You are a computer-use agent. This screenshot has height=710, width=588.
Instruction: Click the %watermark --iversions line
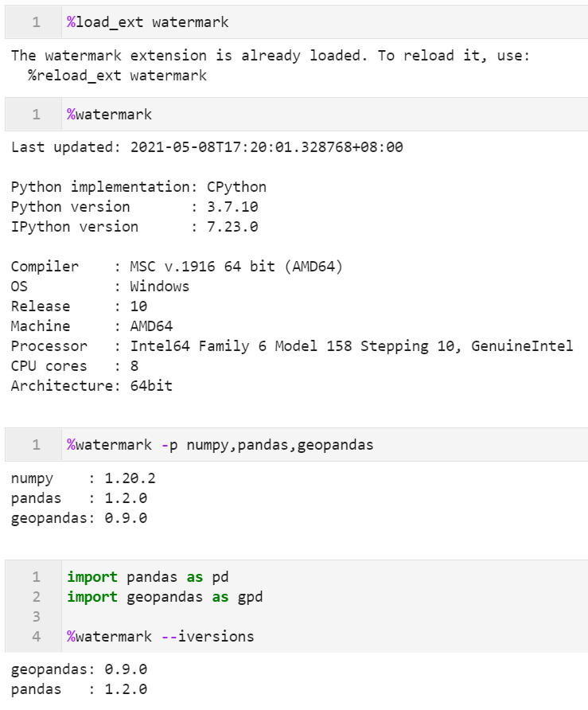click(161, 637)
